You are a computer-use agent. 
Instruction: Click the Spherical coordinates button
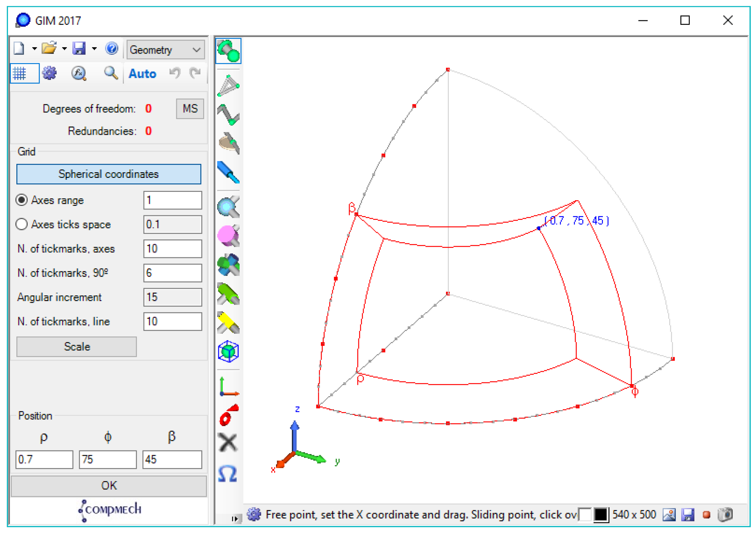[x=108, y=174]
